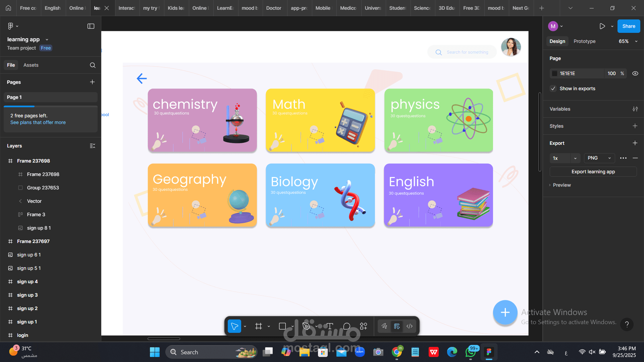This screenshot has height=362, width=644.
Task: Click the page color swatch 1E1E1E
Action: (555, 73)
